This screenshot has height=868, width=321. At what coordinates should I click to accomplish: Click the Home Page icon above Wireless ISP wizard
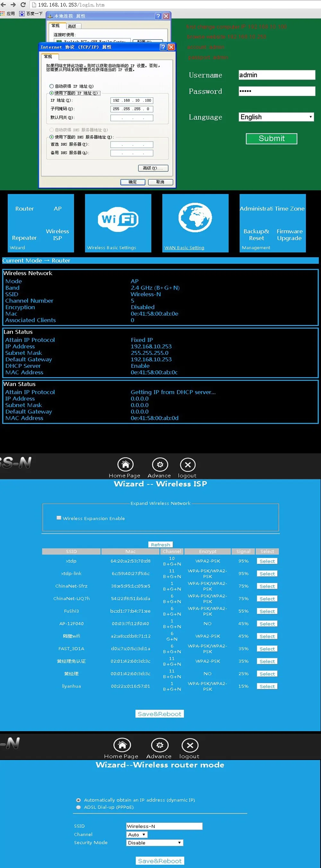[125, 465]
